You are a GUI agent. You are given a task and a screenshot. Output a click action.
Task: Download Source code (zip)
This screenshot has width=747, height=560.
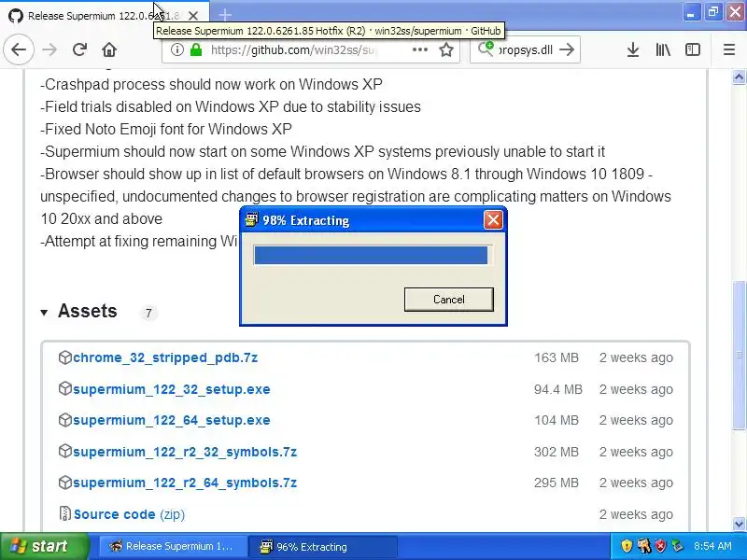click(129, 514)
